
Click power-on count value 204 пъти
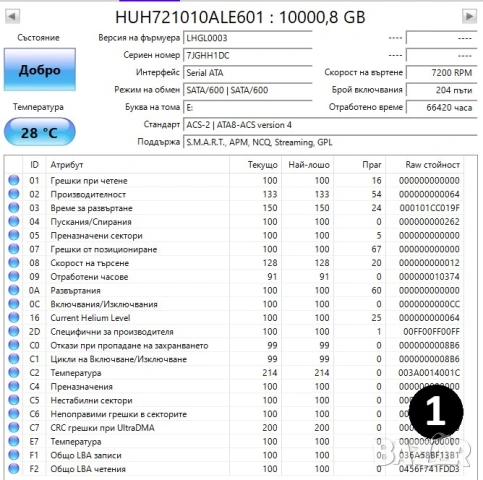[442, 90]
